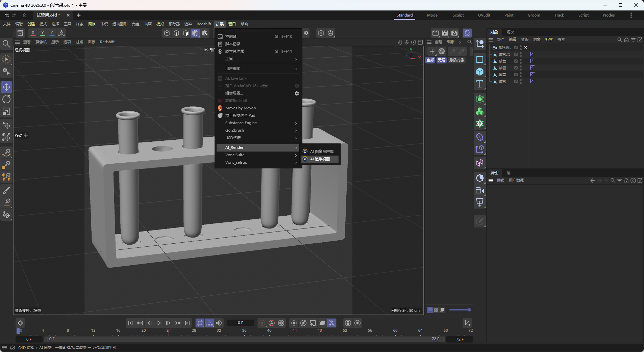The width and height of the screenshot is (644, 352).
Task: Click the AI 图像资产库 submenu icon
Action: [305, 152]
